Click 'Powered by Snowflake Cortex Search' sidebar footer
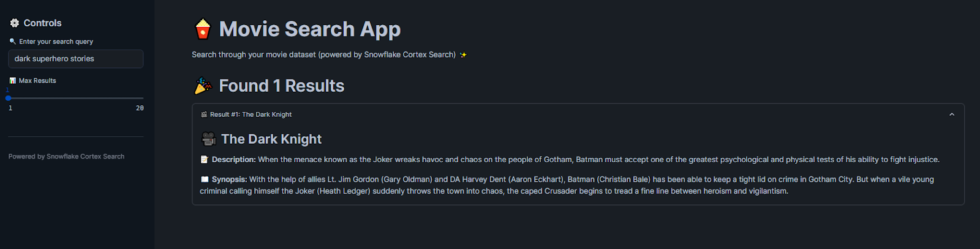 point(66,157)
